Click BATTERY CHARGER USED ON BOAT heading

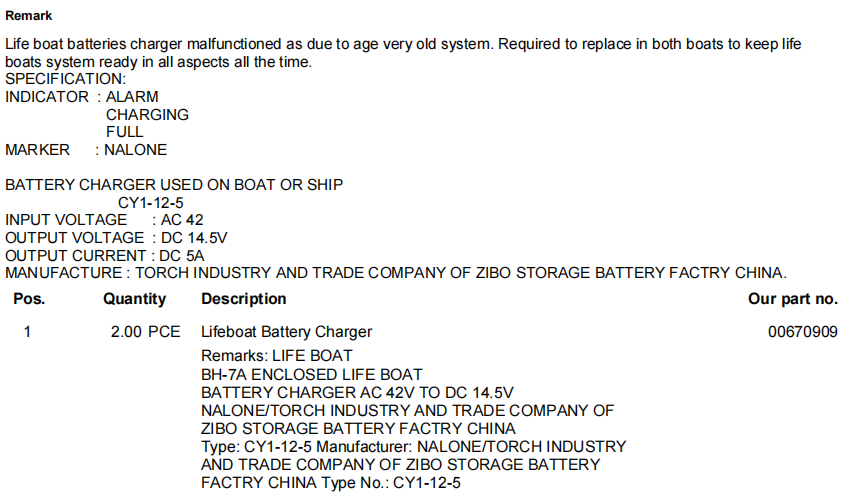[x=174, y=185]
